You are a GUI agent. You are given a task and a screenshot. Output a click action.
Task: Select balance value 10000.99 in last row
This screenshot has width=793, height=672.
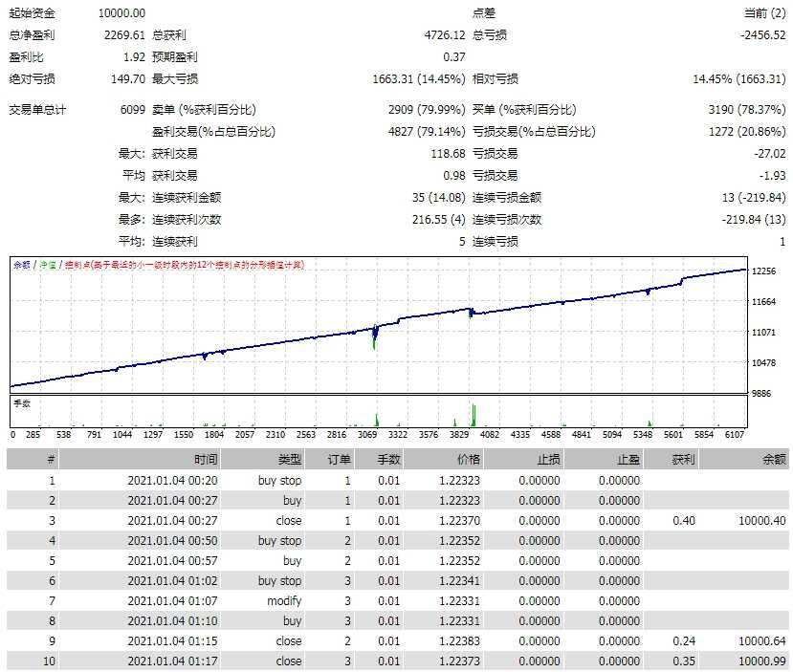[x=759, y=661]
